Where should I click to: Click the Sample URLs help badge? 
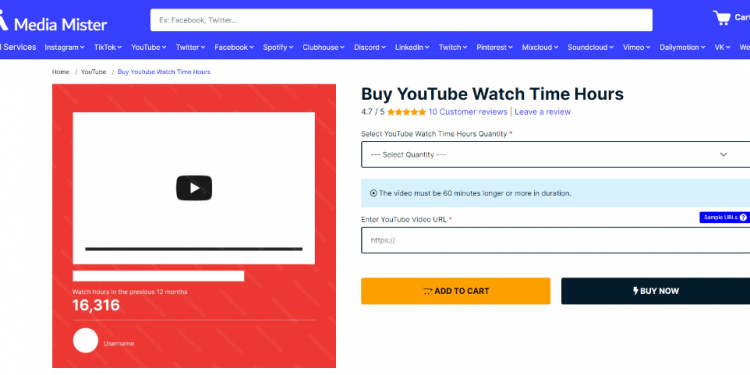tap(724, 217)
